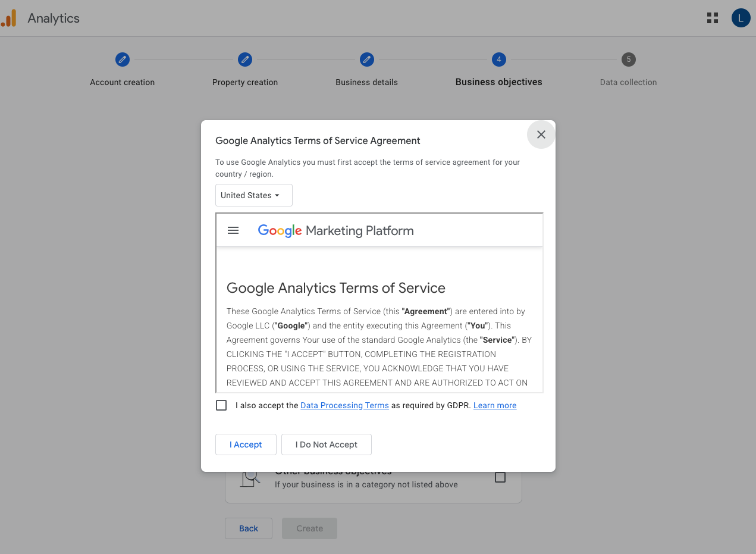Click the Business details pencil icon

tap(366, 60)
